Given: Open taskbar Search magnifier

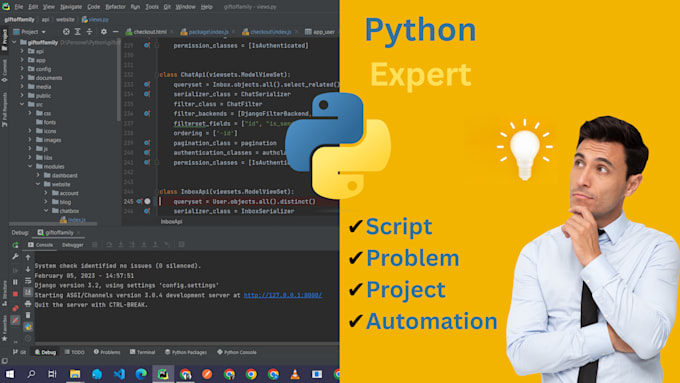Looking at the screenshot, I should [31, 374].
